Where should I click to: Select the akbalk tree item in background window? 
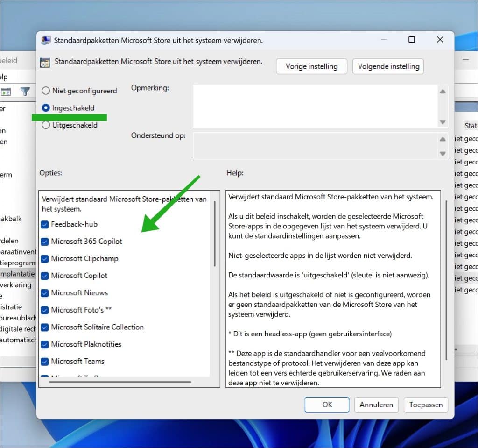click(x=11, y=219)
